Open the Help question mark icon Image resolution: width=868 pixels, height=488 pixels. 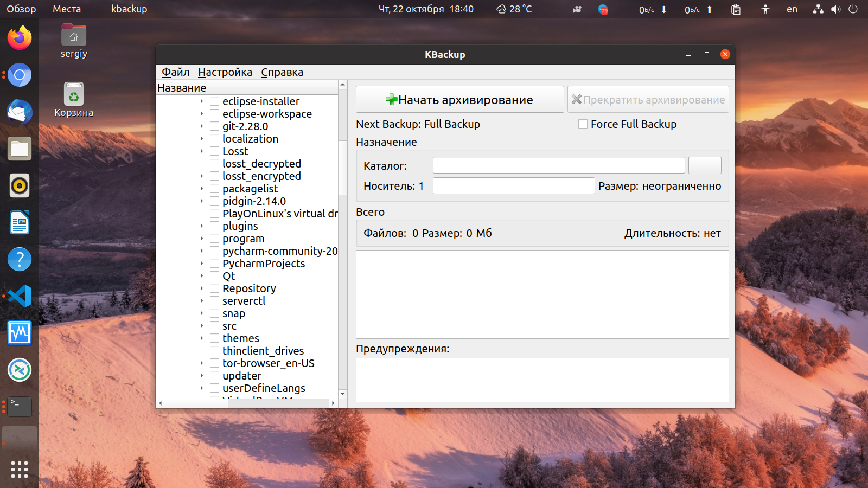20,259
